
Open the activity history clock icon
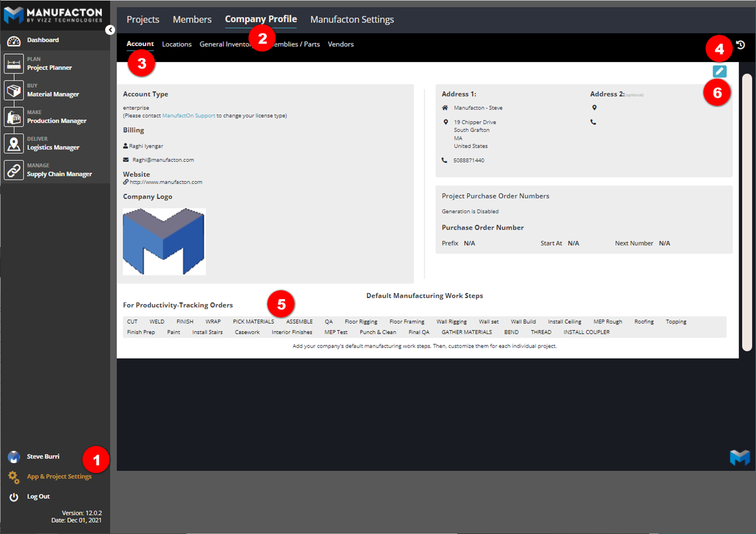pyautogui.click(x=740, y=45)
